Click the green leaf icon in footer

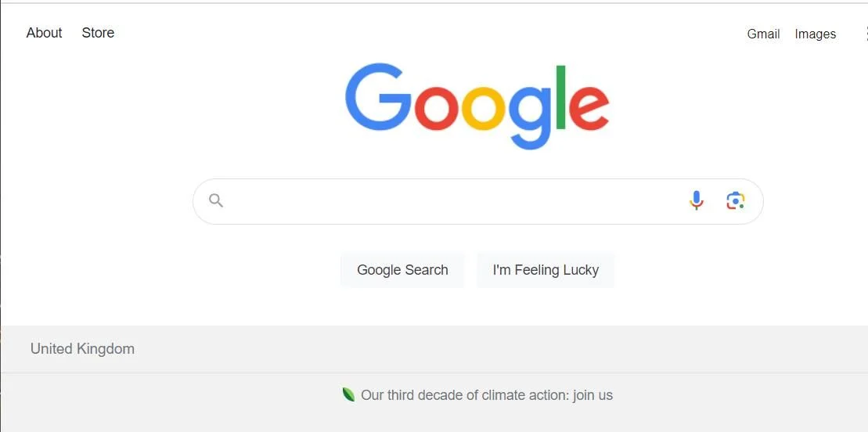pyautogui.click(x=348, y=395)
